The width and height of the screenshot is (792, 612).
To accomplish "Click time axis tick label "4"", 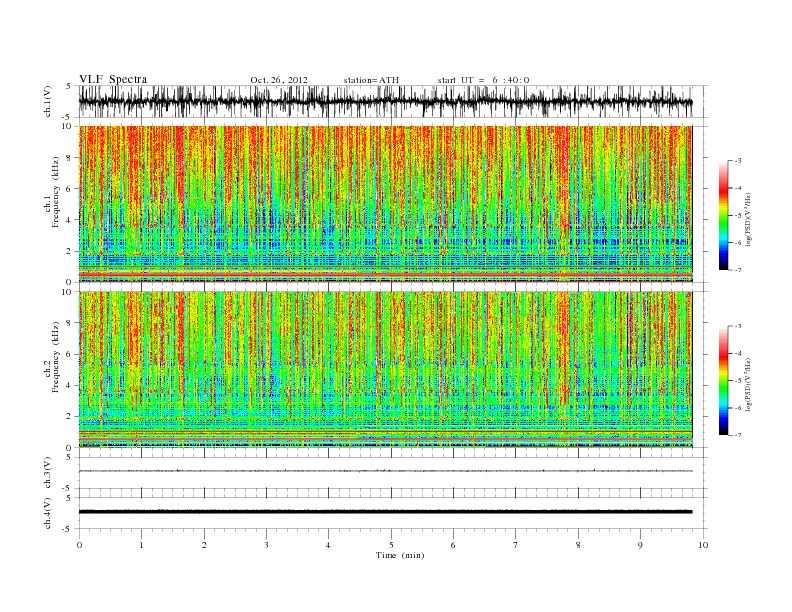I will (x=329, y=545).
